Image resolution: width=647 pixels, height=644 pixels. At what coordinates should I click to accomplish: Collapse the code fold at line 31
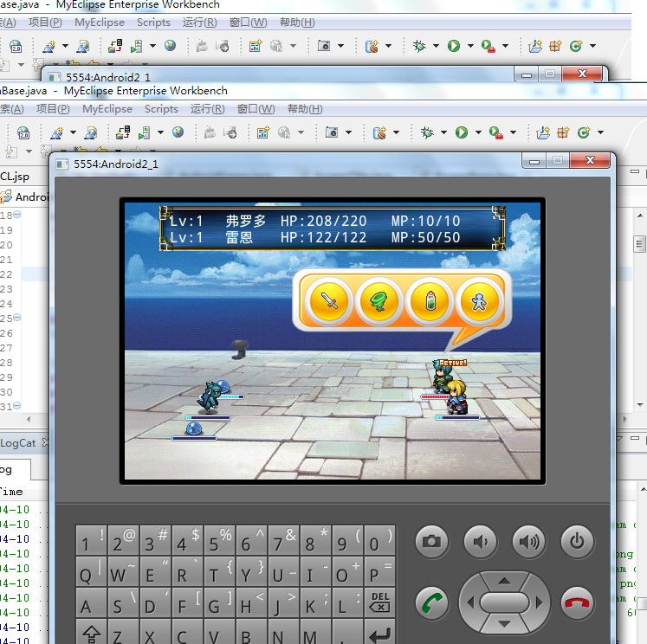17,406
